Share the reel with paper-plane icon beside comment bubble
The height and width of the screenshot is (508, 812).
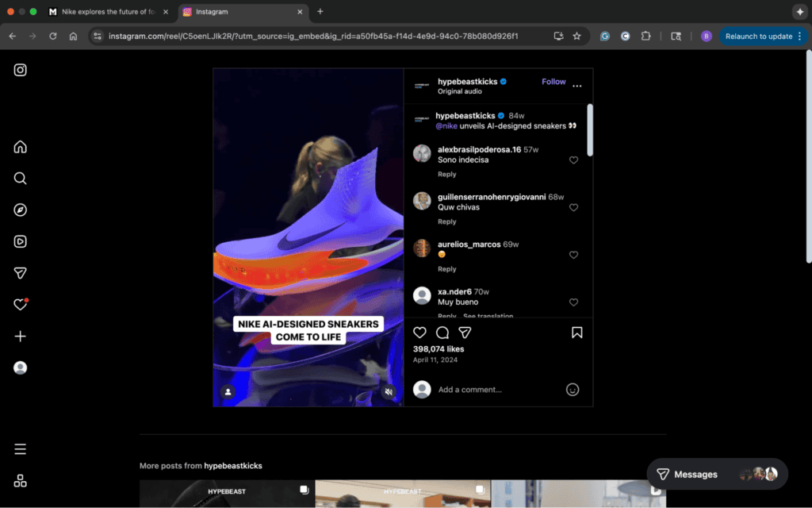465,333
